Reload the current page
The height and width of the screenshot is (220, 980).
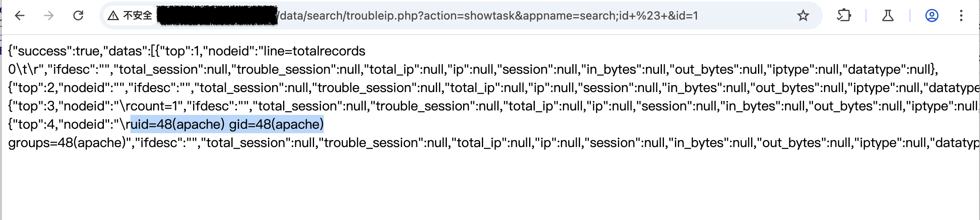pyautogui.click(x=78, y=16)
